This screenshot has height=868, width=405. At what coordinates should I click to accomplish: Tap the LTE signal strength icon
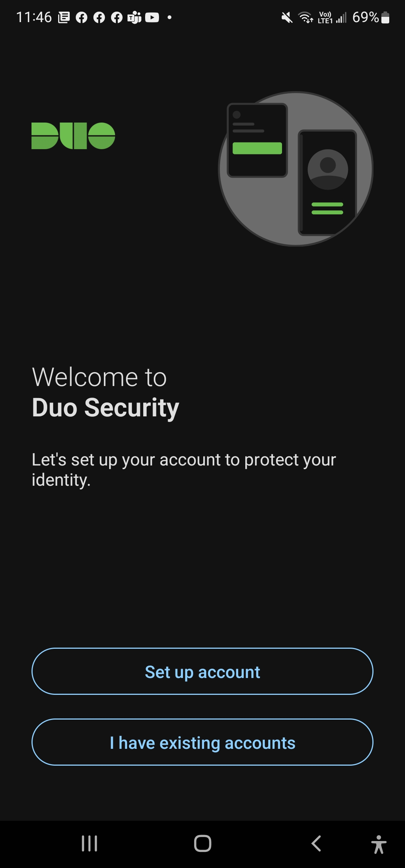click(x=341, y=17)
